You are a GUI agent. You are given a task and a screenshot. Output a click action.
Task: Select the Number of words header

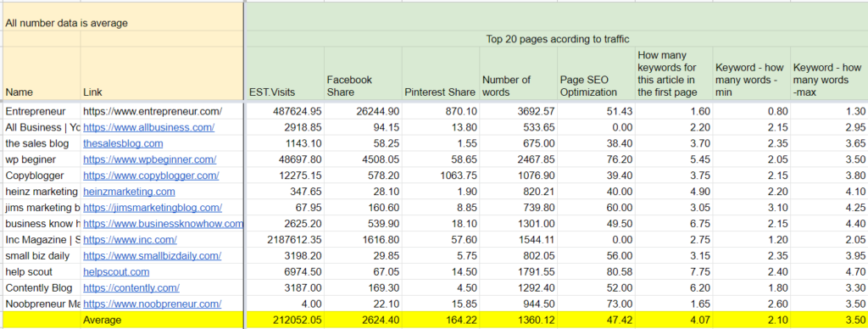(x=518, y=73)
